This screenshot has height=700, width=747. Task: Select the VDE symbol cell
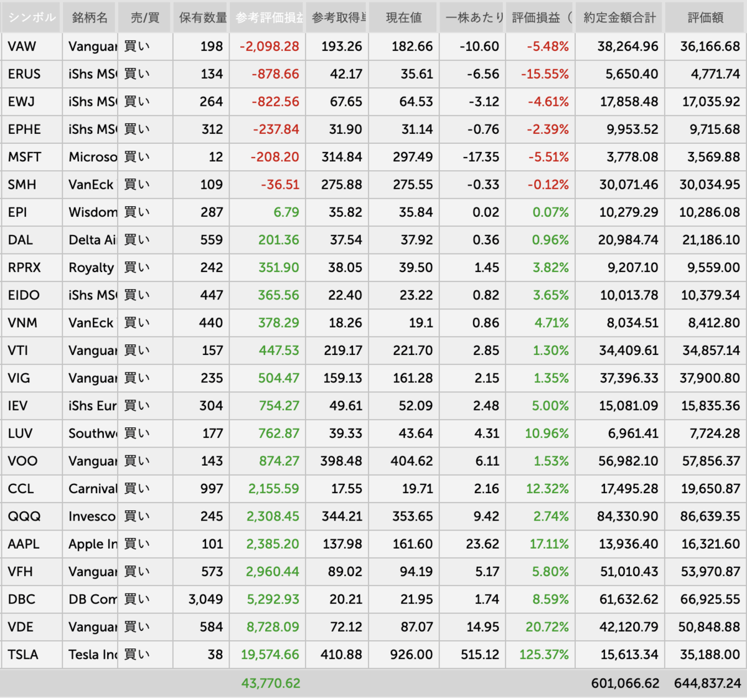click(31, 627)
